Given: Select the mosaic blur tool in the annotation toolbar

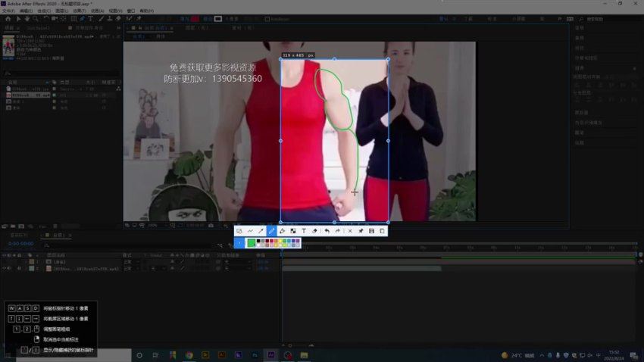Looking at the screenshot, I should click(x=293, y=231).
